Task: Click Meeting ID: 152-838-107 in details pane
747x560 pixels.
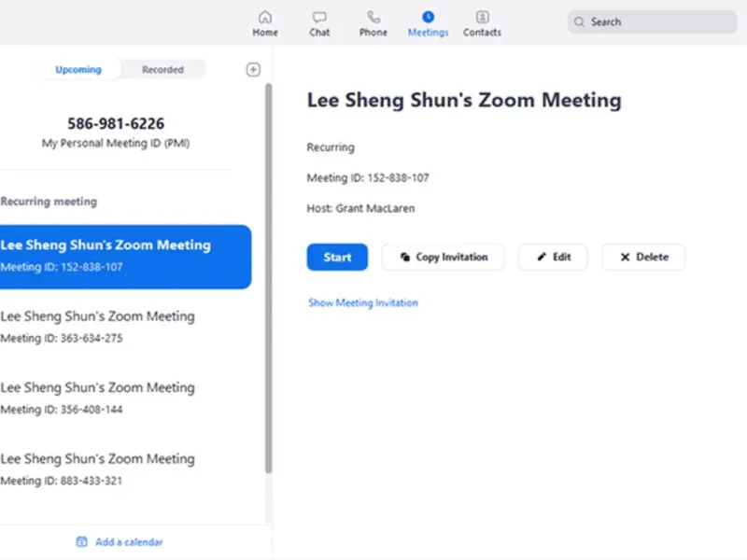Action: tap(368, 177)
